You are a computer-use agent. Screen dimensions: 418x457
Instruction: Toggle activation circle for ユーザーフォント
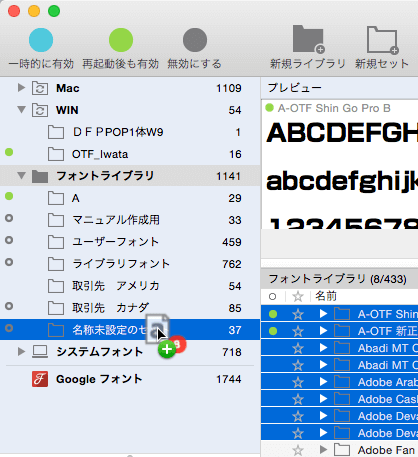pyautogui.click(x=9, y=240)
